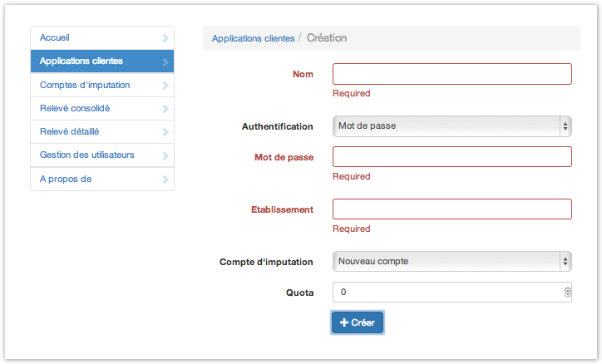Click into the Mot de passe field
The image size is (602, 364).
[x=451, y=157]
